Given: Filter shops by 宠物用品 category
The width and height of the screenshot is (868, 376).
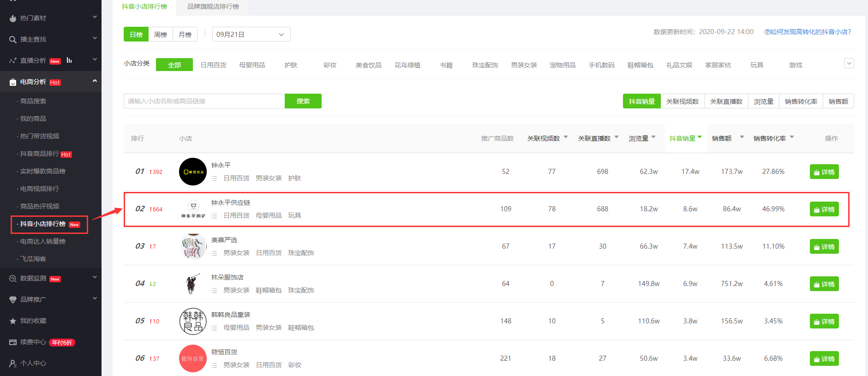Looking at the screenshot, I should click(563, 65).
